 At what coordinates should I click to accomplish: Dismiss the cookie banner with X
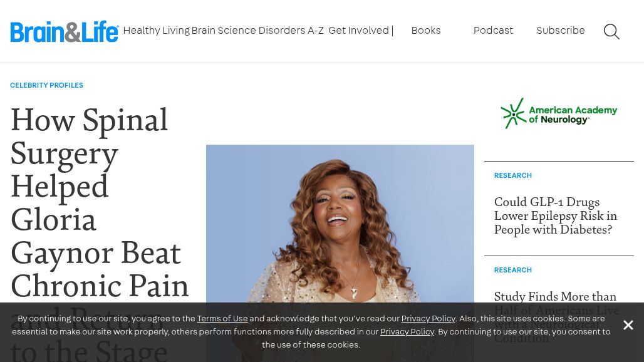628,325
